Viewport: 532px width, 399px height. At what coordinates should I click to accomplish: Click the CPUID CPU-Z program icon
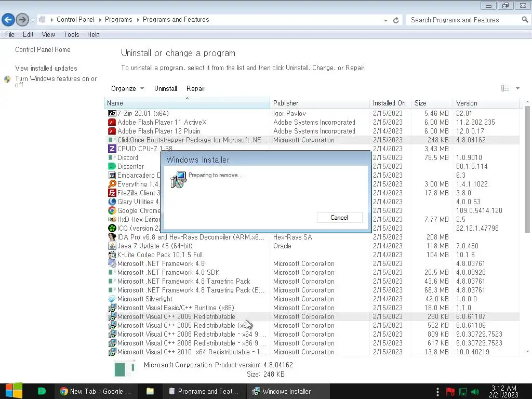pyautogui.click(x=112, y=149)
